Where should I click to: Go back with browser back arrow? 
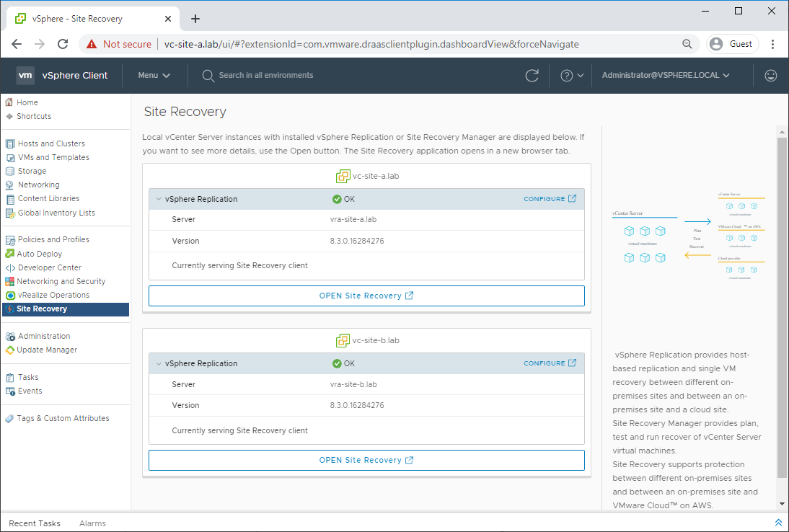click(17, 44)
